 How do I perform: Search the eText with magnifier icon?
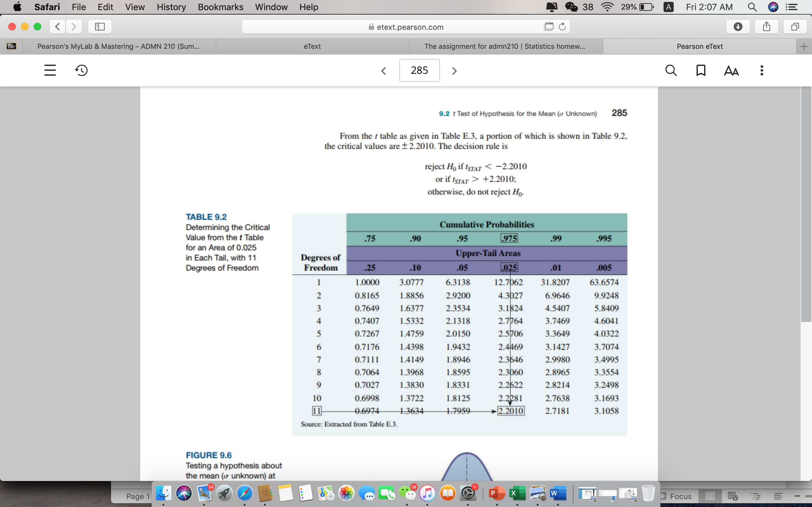coord(671,70)
